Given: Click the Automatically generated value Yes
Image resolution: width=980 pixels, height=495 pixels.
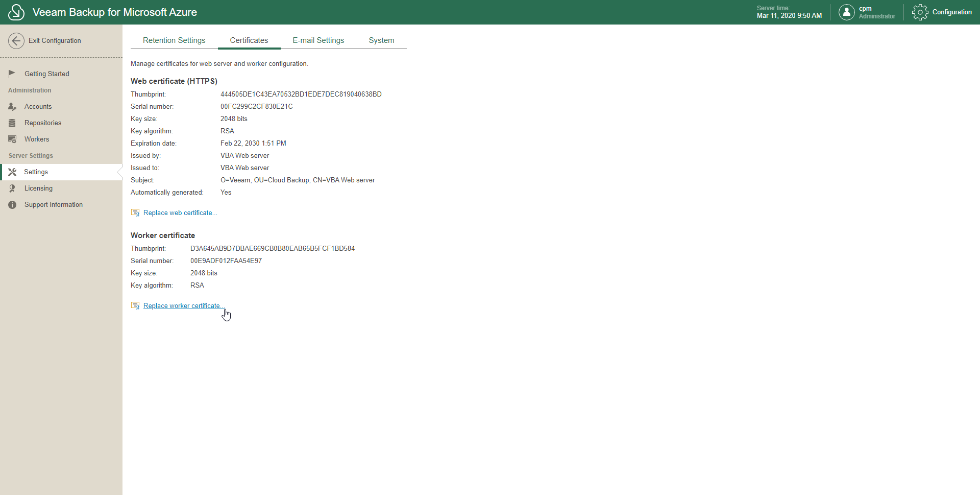Looking at the screenshot, I should point(226,192).
